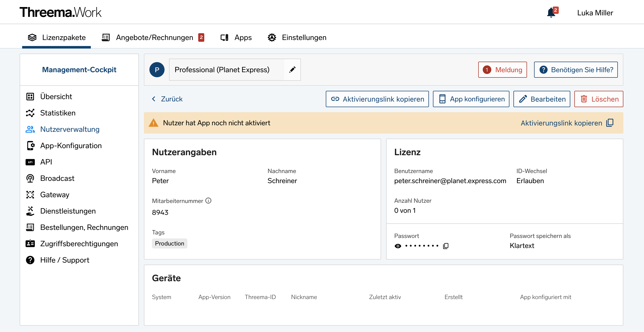Open the Luka Miller account menu
Viewport: 644px width, 332px height.
point(595,13)
